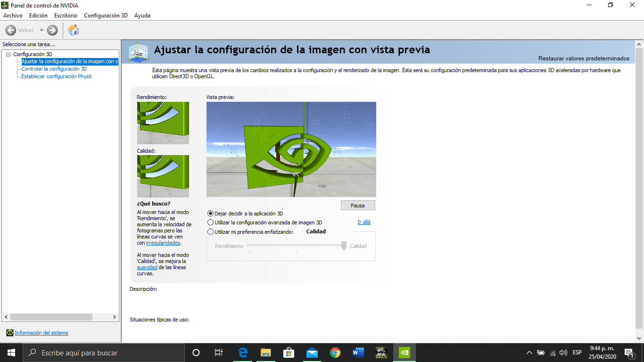The image size is (644, 362).
Task: Click NVIDIA Control Panel taskbar icon
Action: pos(404,353)
